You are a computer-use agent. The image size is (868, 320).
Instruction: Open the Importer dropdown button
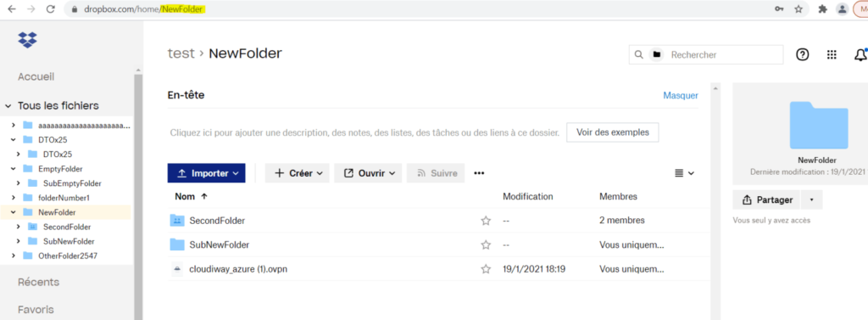(x=206, y=173)
